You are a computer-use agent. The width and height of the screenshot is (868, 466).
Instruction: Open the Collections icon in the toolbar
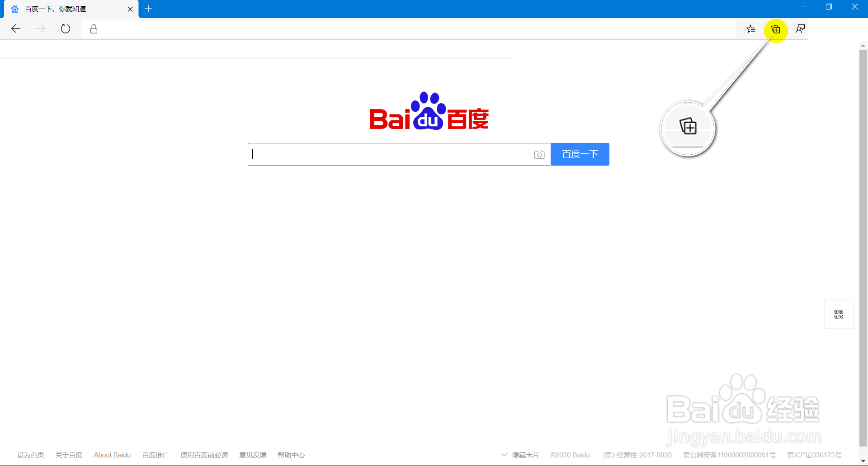(776, 29)
